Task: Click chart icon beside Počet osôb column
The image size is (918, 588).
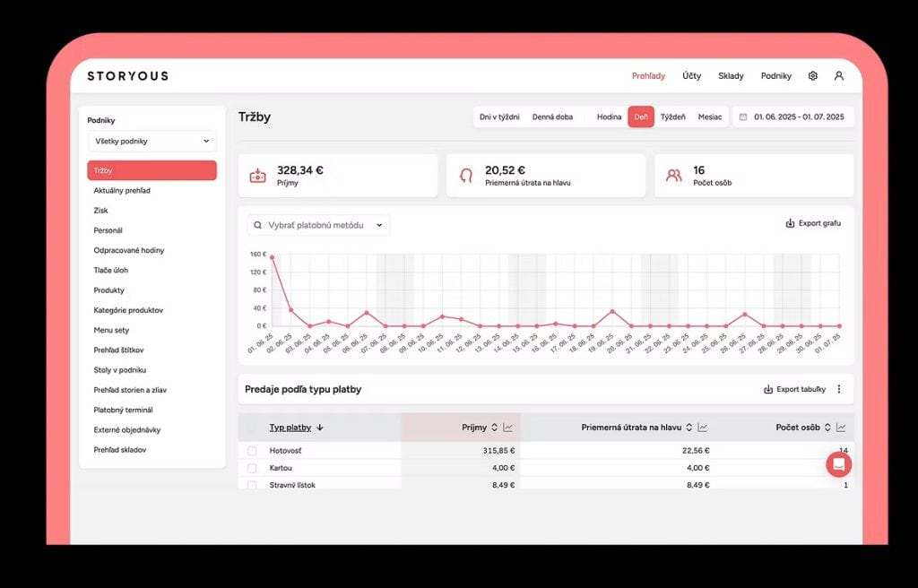Action: click(841, 428)
